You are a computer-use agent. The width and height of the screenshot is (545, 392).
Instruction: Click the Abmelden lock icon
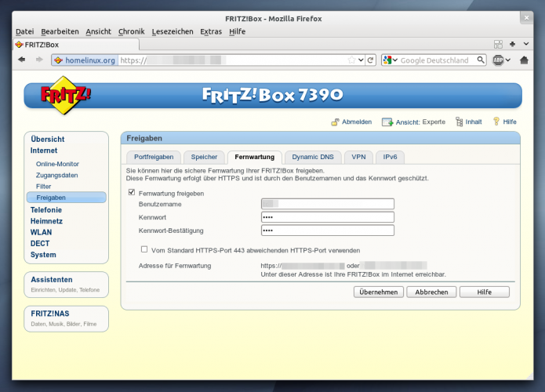click(x=335, y=122)
